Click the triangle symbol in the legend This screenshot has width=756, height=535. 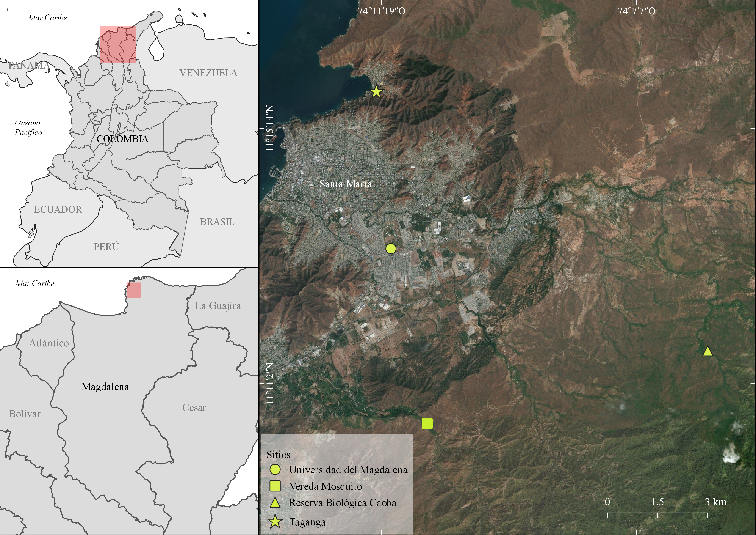click(275, 503)
